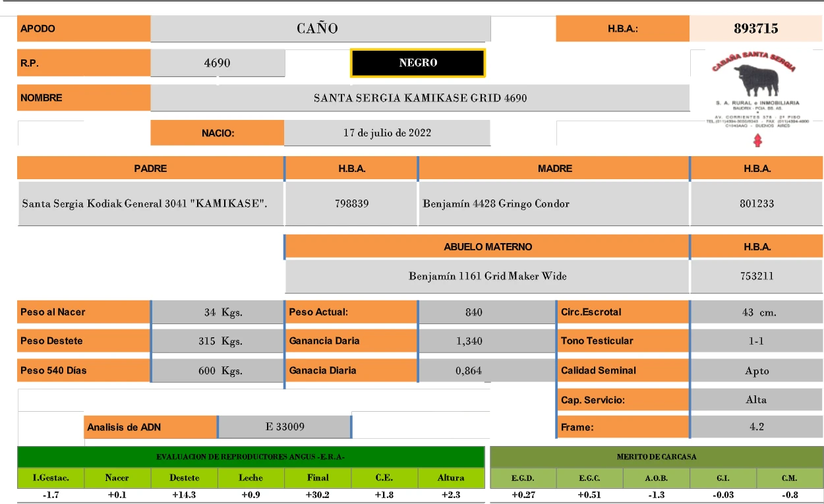
Task: Click the NOMBRE label cell
Action: [84, 98]
